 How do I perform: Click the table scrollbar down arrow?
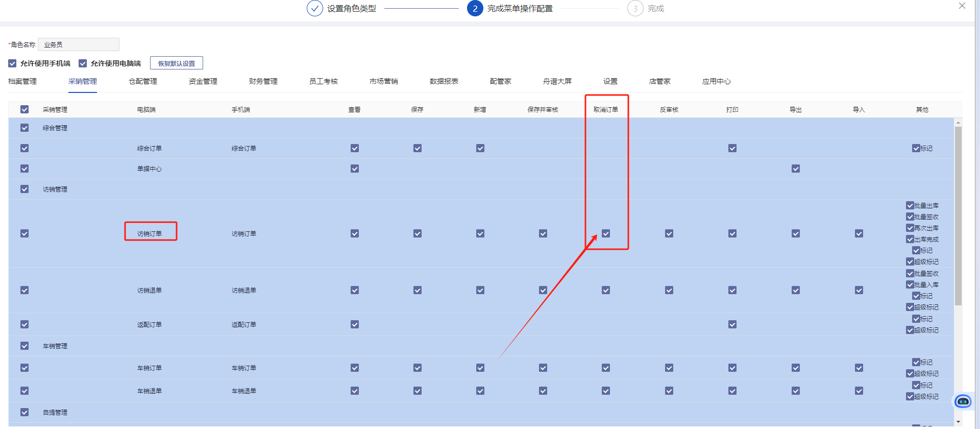[x=958, y=422]
